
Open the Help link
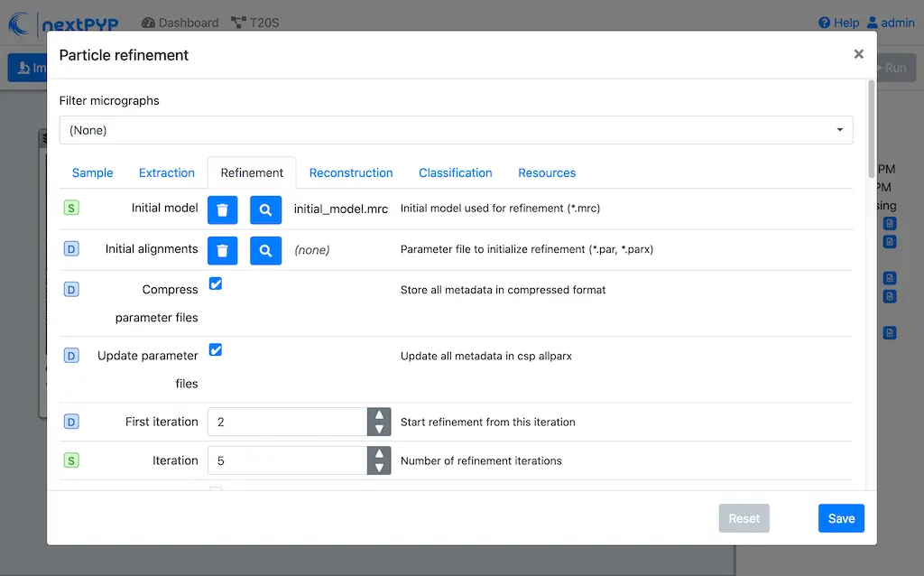coord(838,23)
